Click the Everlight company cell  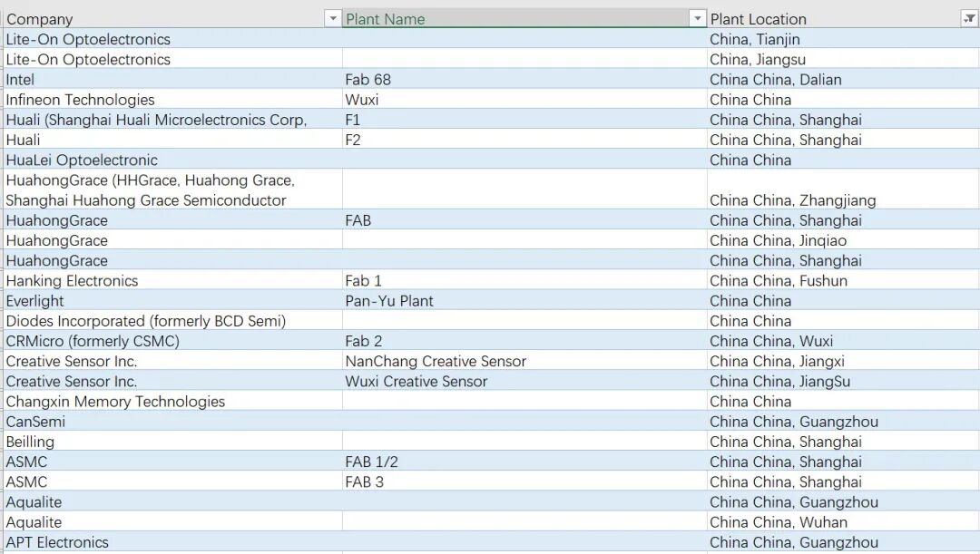point(172,300)
